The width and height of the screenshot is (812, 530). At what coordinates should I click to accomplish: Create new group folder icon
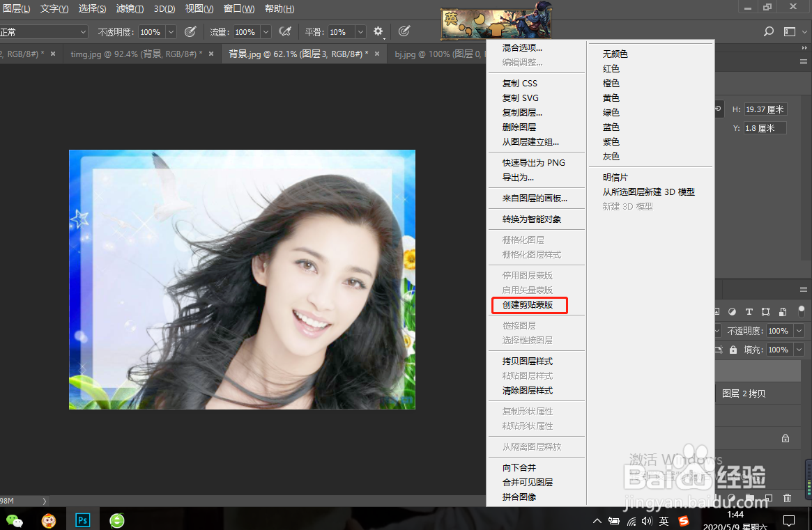pyautogui.click(x=750, y=498)
